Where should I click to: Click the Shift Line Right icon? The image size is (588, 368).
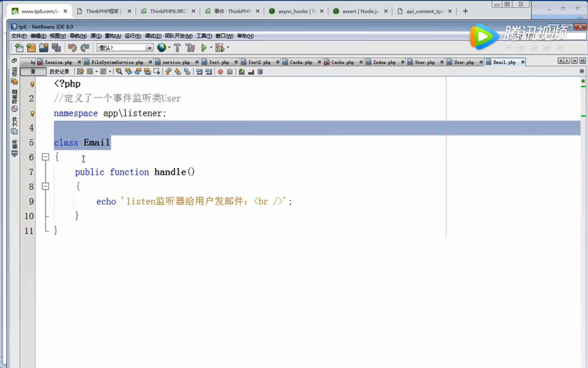(x=209, y=71)
